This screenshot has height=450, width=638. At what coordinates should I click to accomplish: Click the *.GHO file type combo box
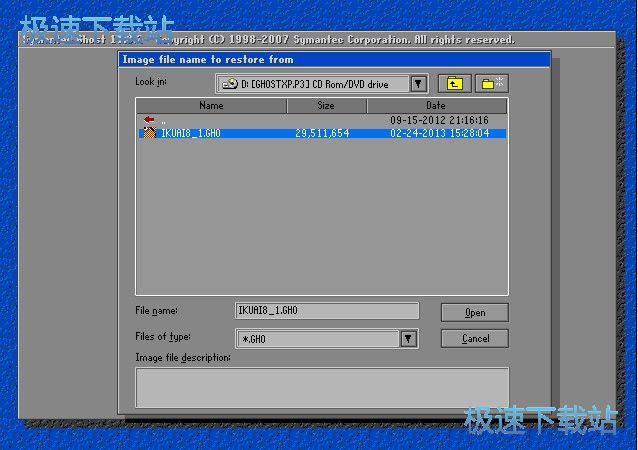327,339
